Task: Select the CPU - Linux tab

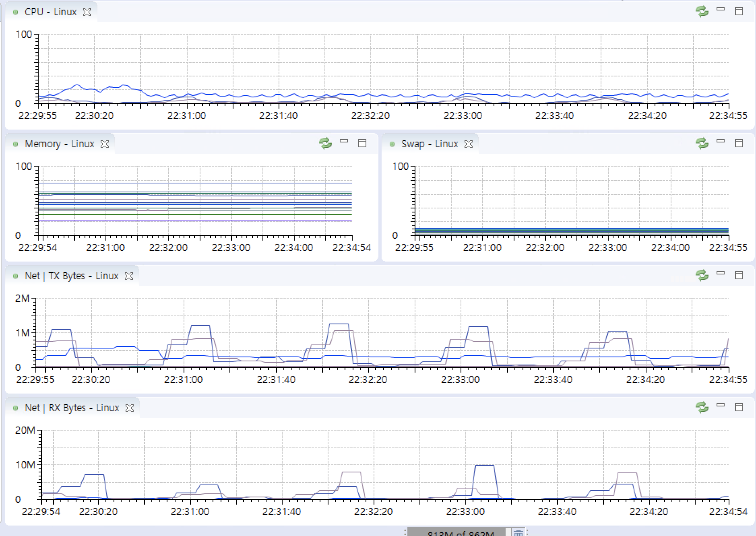Action: (51, 12)
